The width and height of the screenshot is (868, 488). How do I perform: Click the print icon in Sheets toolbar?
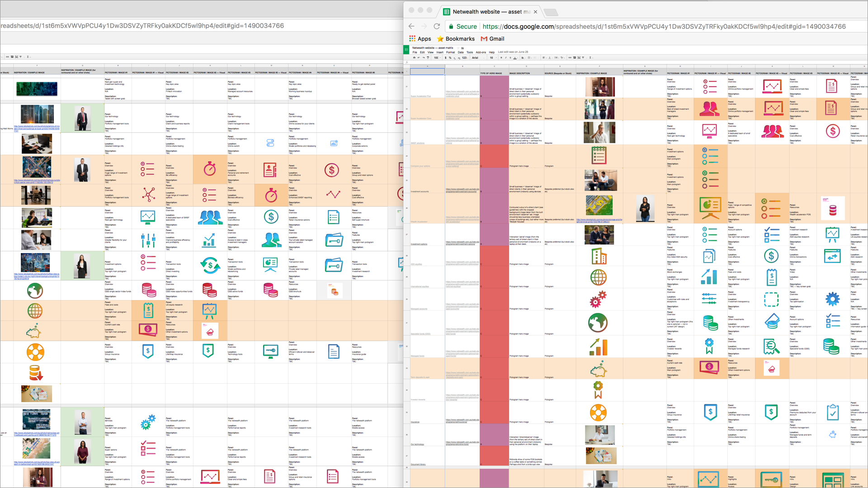tap(414, 57)
